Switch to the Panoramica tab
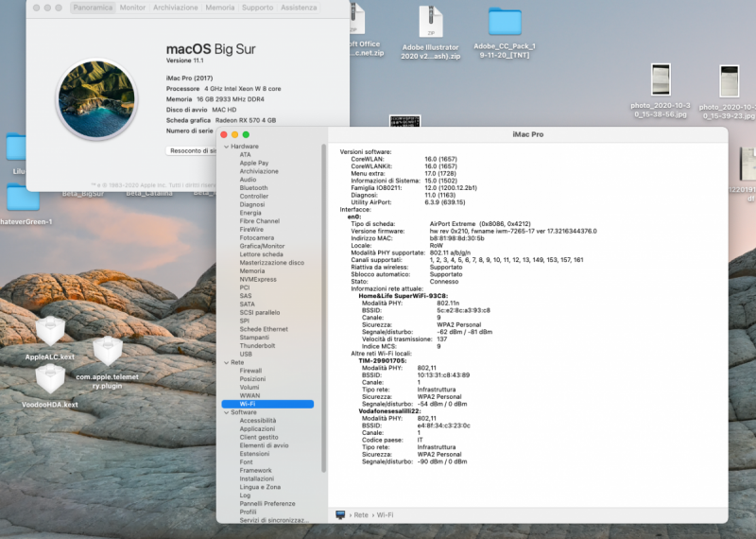The width and height of the screenshot is (756, 539). [93, 8]
